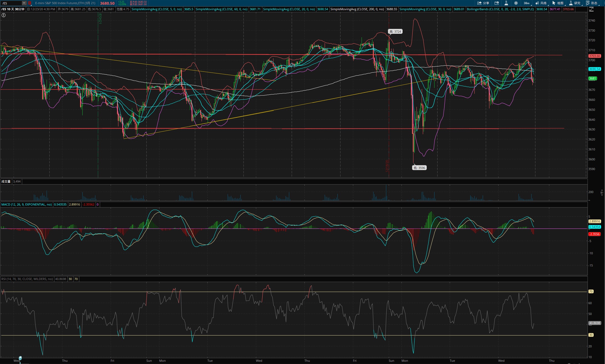Click last price 3680.50 in header

click(107, 3)
